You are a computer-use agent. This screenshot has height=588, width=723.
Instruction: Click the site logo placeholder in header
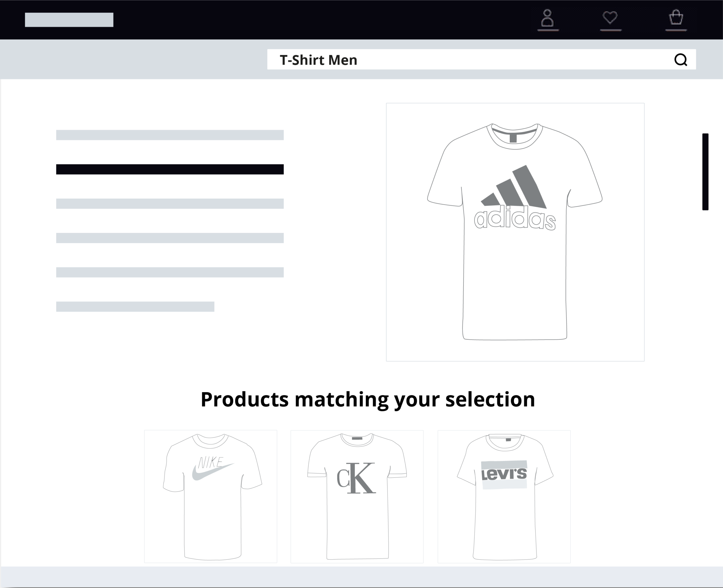coord(69,20)
